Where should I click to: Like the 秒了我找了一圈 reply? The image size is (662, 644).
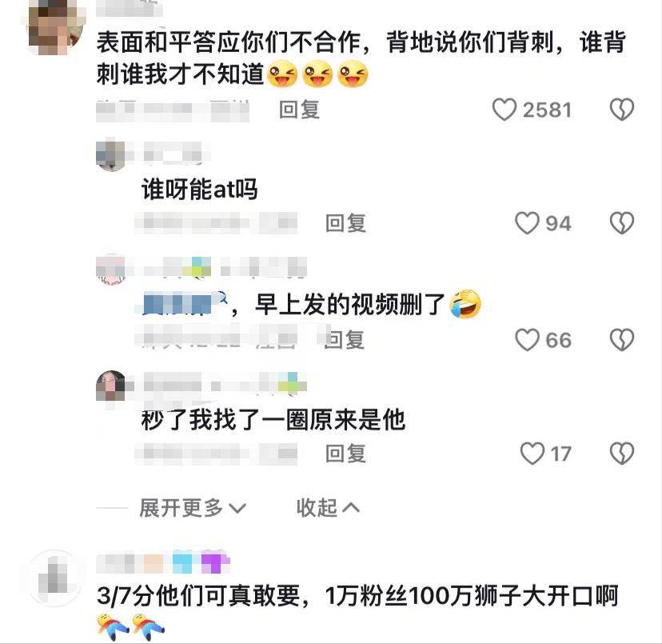pyautogui.click(x=532, y=454)
